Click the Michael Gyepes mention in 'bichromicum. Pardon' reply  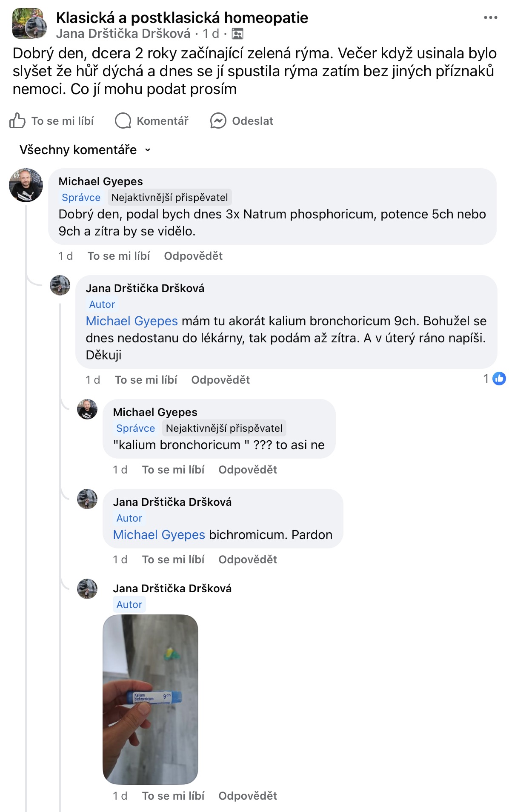click(159, 535)
